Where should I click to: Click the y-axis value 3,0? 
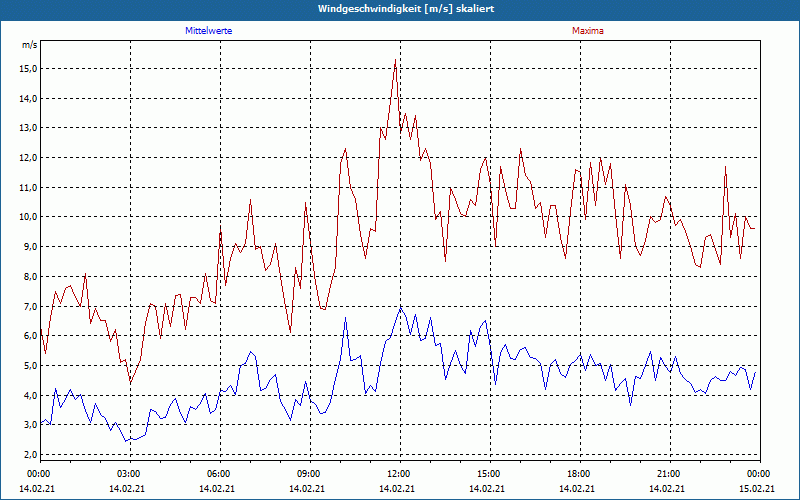point(31,425)
